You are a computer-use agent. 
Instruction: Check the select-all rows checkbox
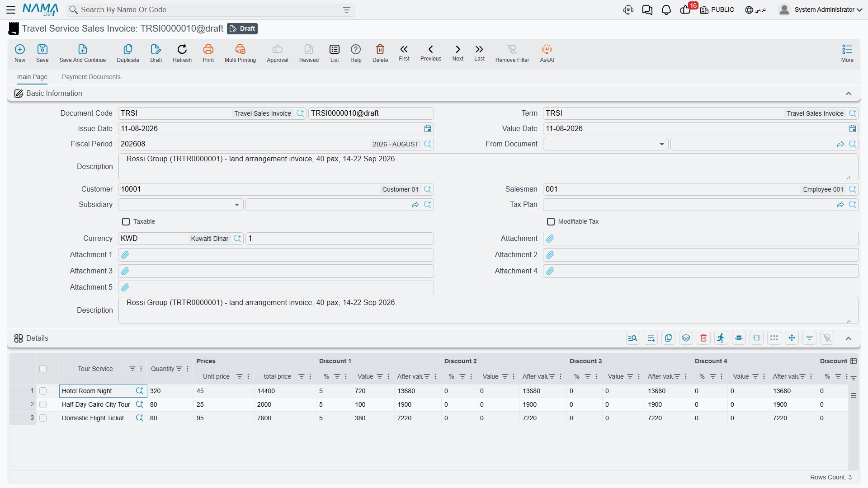[x=43, y=369]
